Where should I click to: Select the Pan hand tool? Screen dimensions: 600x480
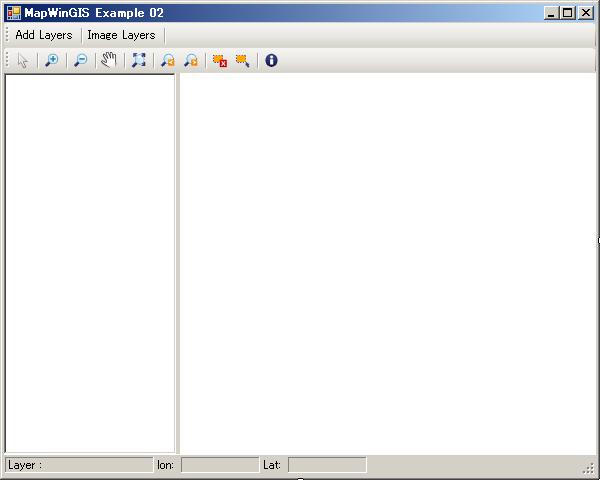109,60
